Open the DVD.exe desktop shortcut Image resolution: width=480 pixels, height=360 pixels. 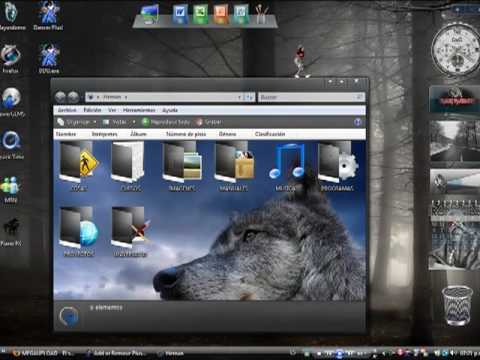pos(49,59)
